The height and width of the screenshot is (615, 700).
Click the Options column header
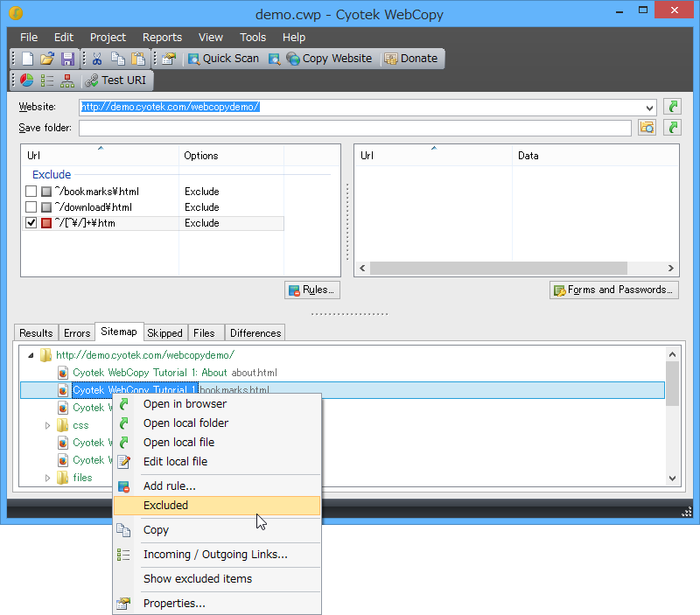(231, 156)
